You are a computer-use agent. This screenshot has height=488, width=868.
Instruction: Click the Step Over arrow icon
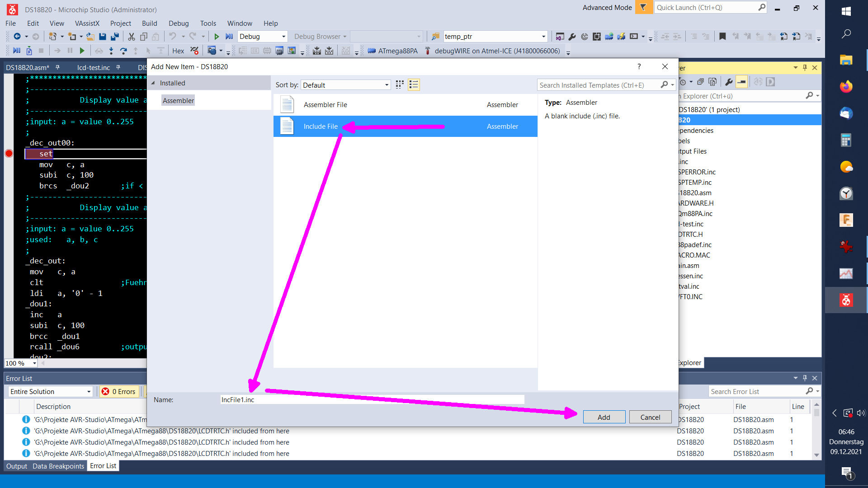(x=123, y=51)
